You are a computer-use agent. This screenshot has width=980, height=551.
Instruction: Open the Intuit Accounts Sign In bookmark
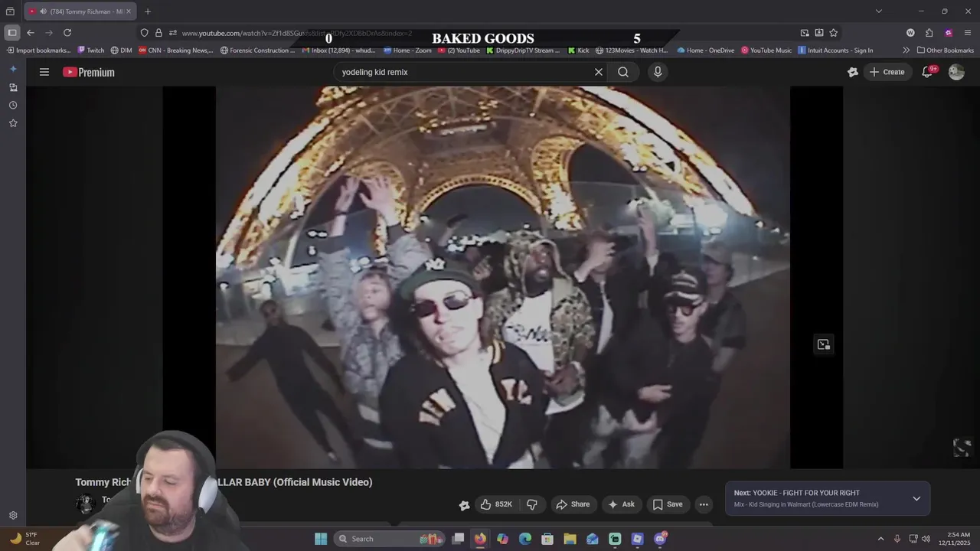point(835,51)
